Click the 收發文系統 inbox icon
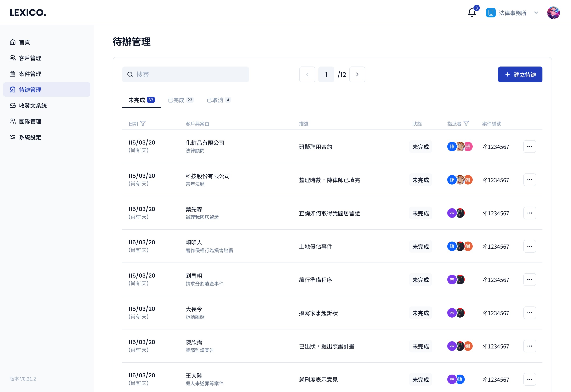The image size is (571, 392). click(13, 105)
